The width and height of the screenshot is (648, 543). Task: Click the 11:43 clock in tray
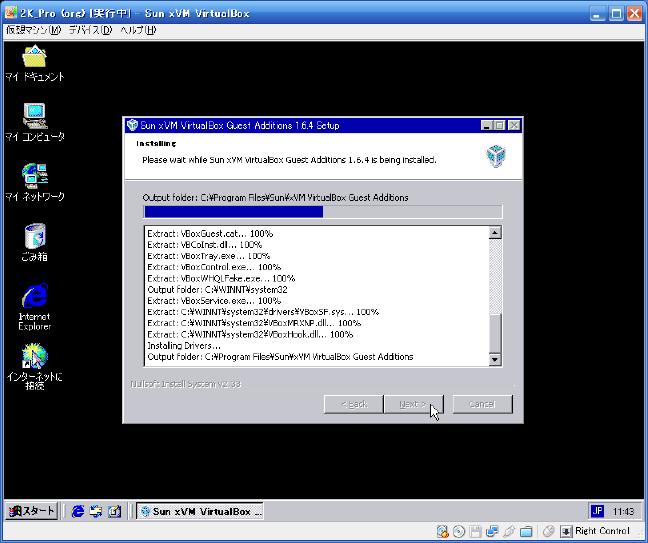623,512
